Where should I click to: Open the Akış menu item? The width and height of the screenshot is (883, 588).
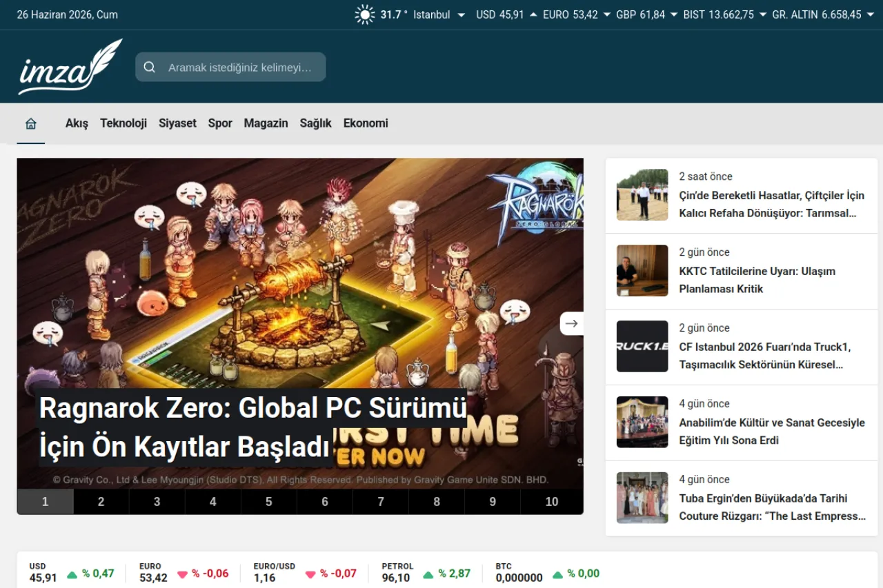point(77,123)
